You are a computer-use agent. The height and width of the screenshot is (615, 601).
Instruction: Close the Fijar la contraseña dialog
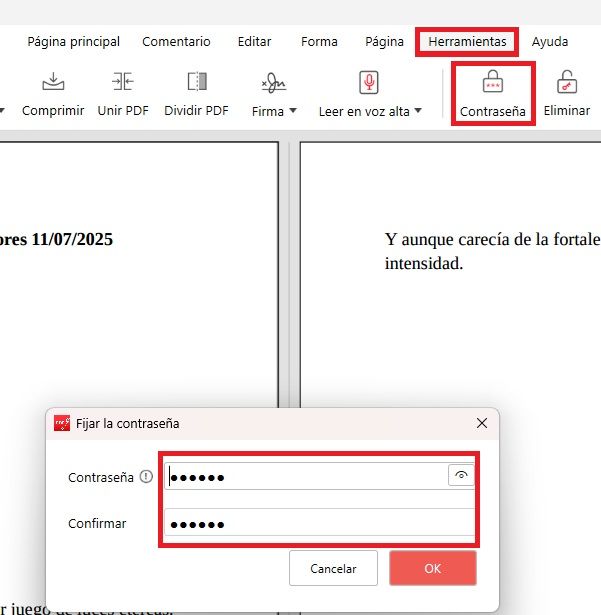coord(482,423)
